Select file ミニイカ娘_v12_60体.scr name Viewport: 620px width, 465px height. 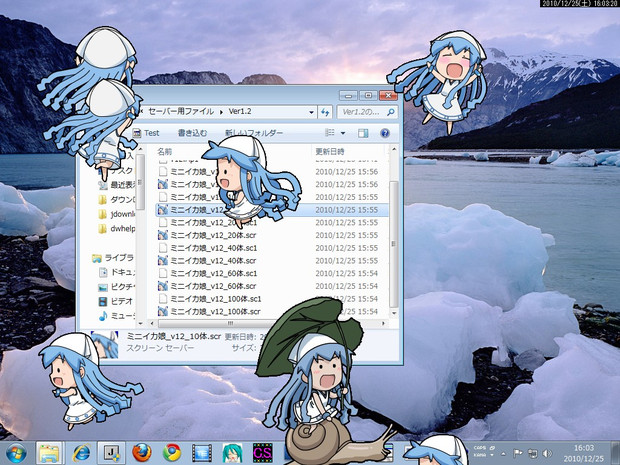[213, 286]
